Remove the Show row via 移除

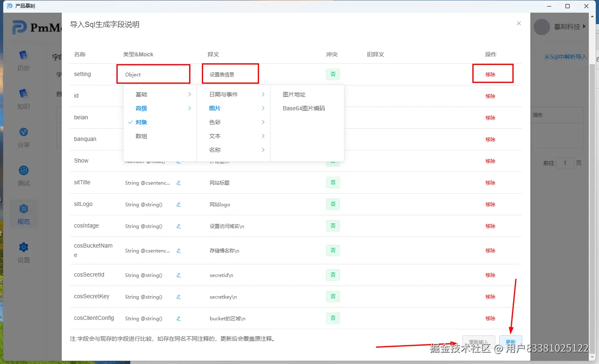pyautogui.click(x=490, y=161)
